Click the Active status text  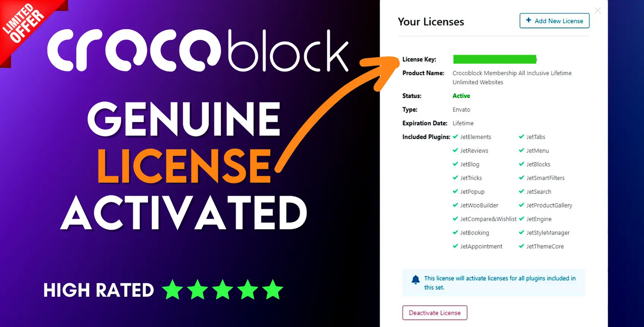click(x=461, y=96)
